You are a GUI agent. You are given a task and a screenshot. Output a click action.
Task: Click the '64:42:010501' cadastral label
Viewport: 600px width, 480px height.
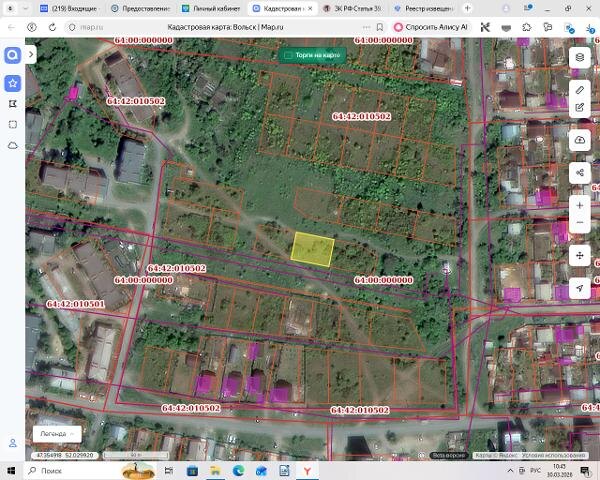pos(75,304)
